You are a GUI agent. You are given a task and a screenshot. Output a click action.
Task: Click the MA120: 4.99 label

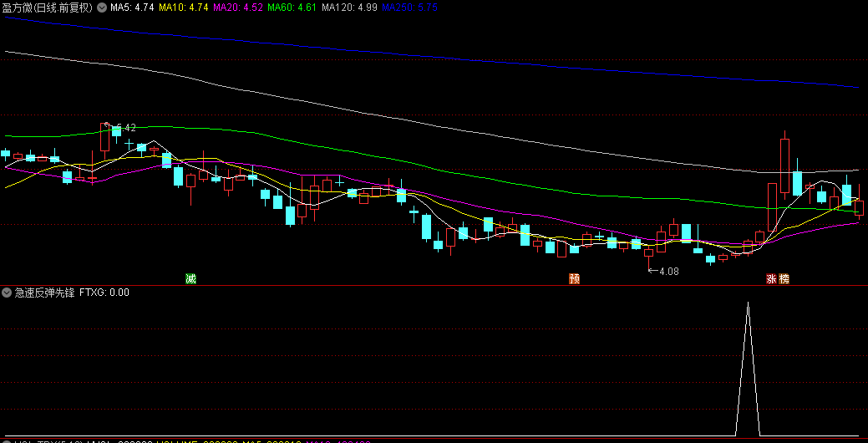[x=348, y=8]
